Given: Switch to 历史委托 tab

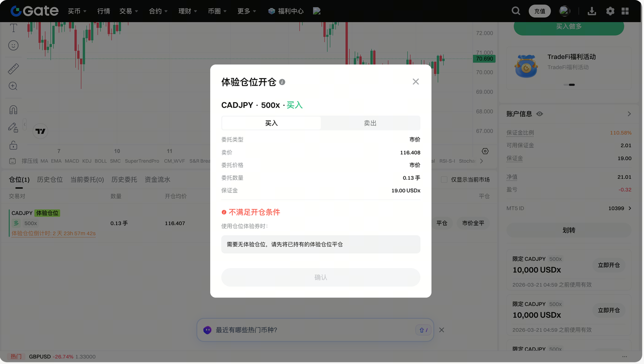Looking at the screenshot, I should [124, 180].
